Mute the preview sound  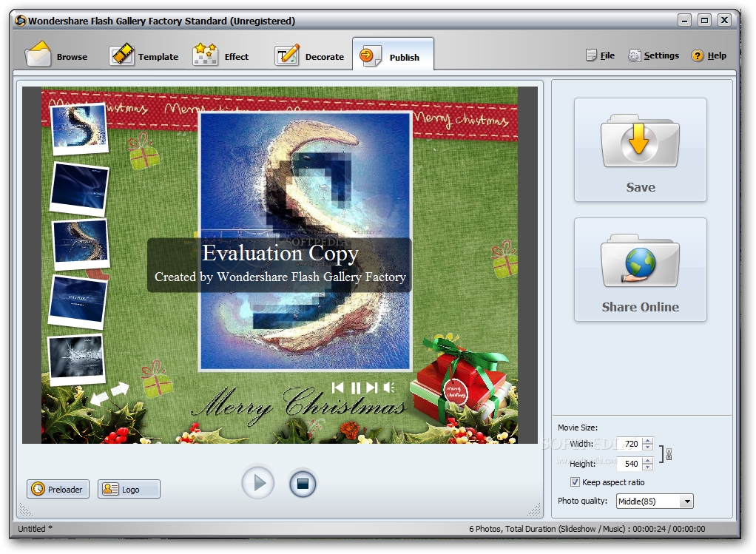pyautogui.click(x=389, y=387)
